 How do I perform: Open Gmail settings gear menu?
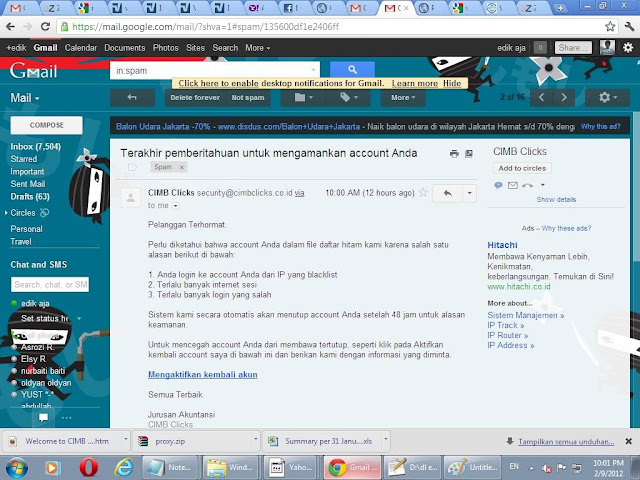(607, 98)
